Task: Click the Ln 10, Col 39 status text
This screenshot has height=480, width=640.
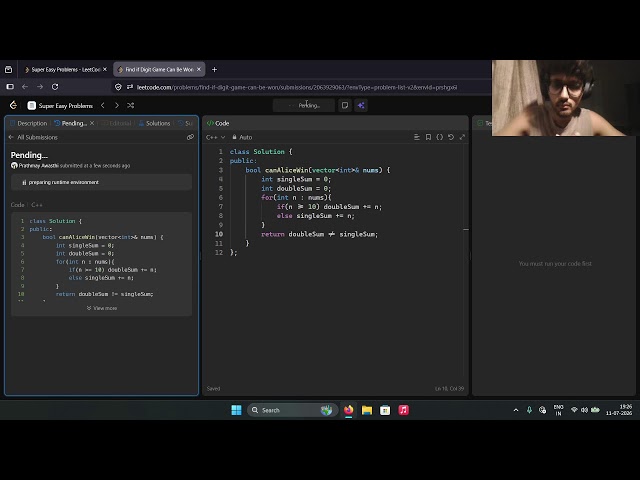Action: click(x=449, y=389)
